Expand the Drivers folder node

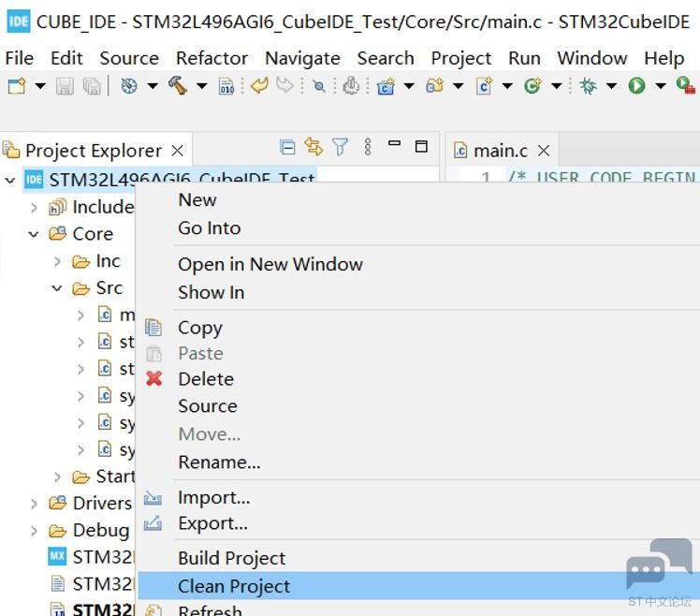(x=34, y=504)
